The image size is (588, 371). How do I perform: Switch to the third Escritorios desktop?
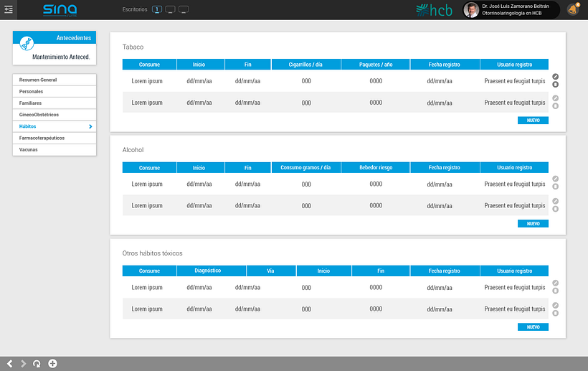(x=184, y=9)
